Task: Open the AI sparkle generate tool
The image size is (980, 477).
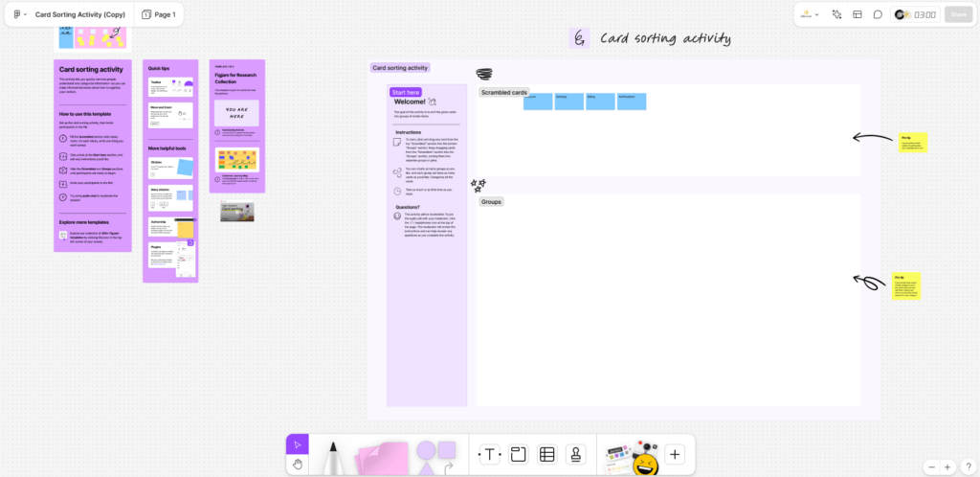Action: point(836,14)
